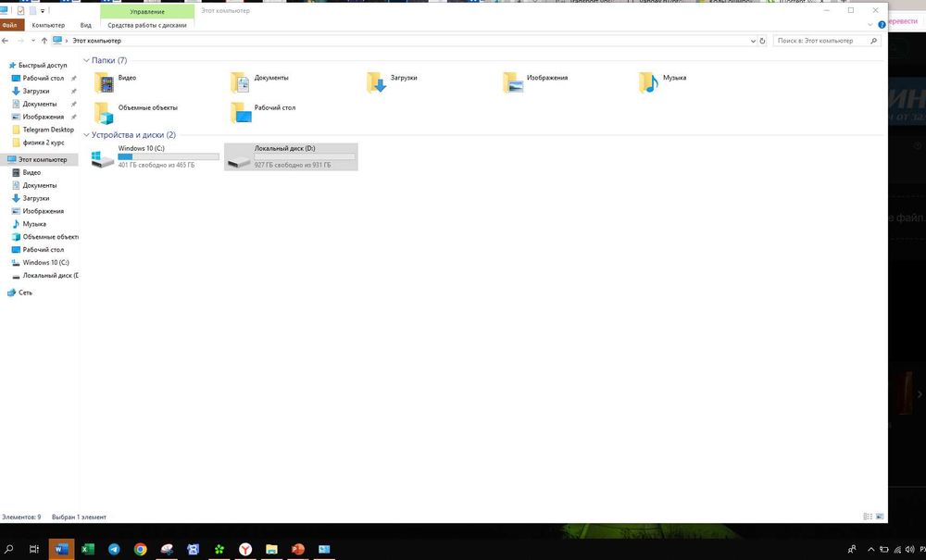Image resolution: width=926 pixels, height=560 pixels.
Task: Select Быстрый доступ in navigation pane
Action: pyautogui.click(x=43, y=65)
